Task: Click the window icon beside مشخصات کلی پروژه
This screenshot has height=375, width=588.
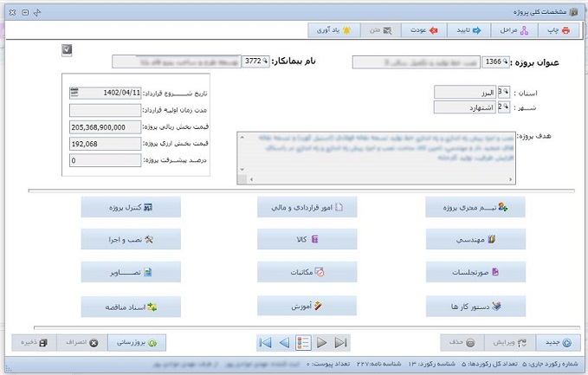Action: (574, 12)
